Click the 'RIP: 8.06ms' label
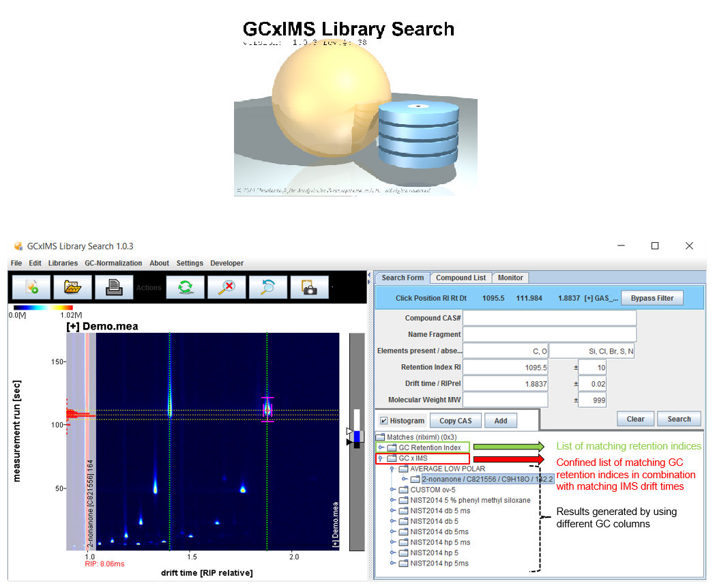Screen dimensions: 715x588 [x=104, y=564]
